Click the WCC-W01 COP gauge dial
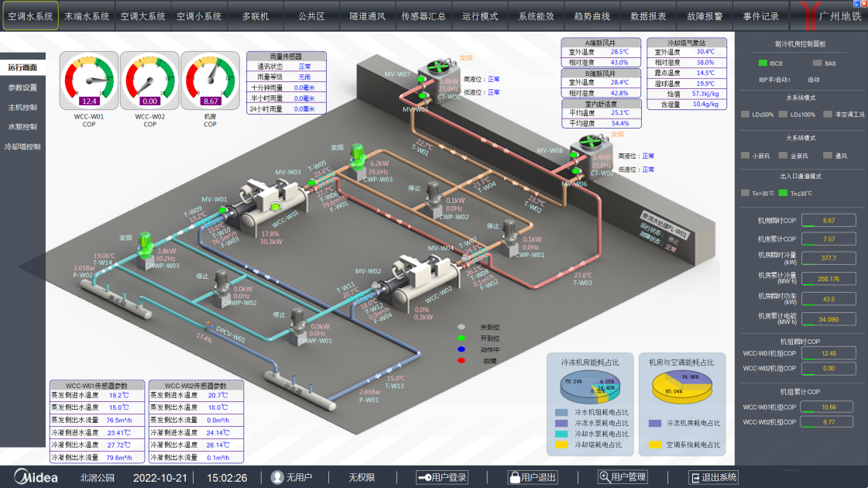The height and width of the screenshot is (488, 868). (x=89, y=79)
